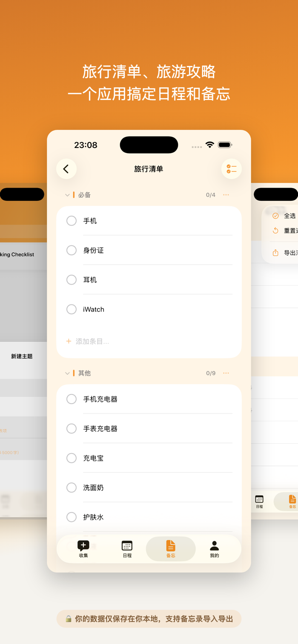This screenshot has width=298, height=644.
Task: Select the 手表充电器 list row
Action: pos(149,428)
